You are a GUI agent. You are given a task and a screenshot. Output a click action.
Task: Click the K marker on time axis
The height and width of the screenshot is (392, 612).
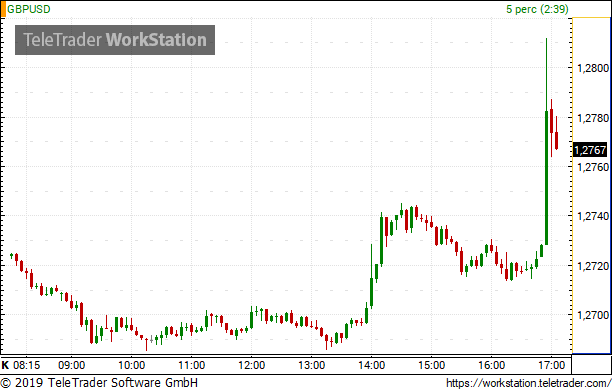[5, 365]
